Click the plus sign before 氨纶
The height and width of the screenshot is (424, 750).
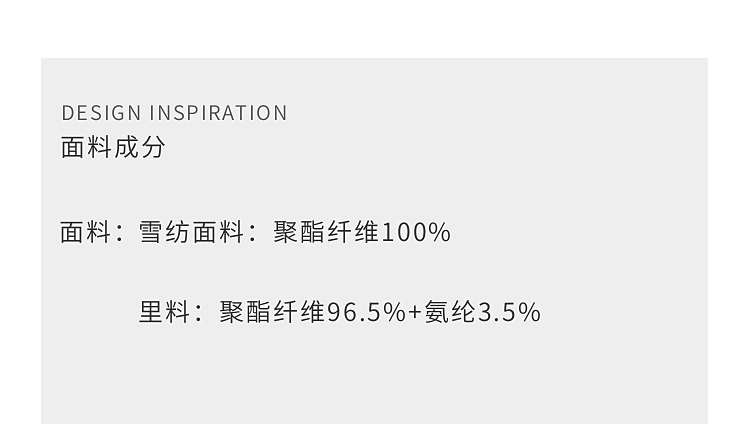(x=415, y=312)
